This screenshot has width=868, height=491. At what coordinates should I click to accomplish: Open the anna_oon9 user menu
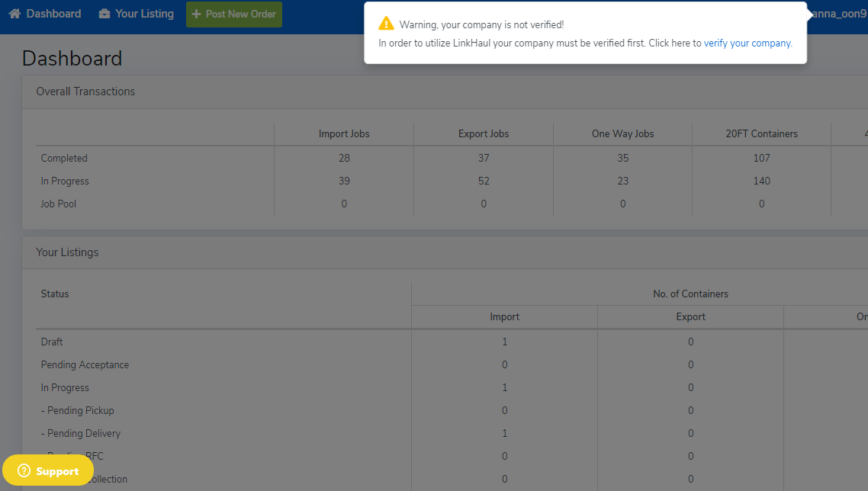point(839,14)
